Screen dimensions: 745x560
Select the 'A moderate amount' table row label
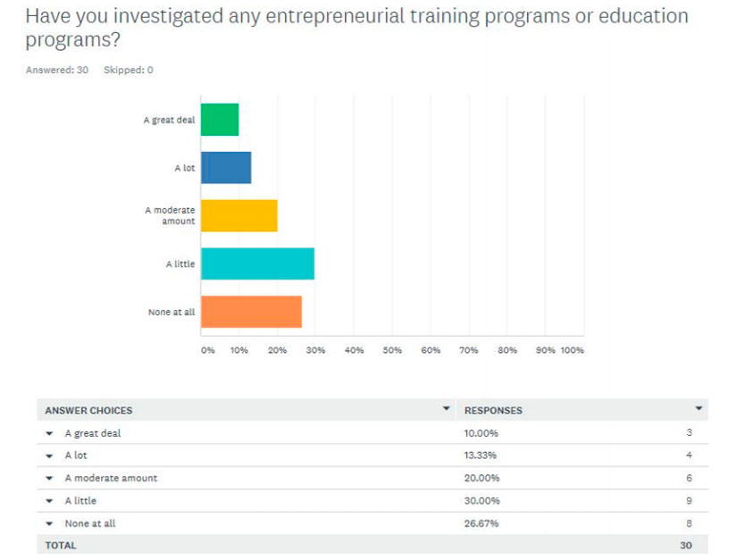(111, 478)
